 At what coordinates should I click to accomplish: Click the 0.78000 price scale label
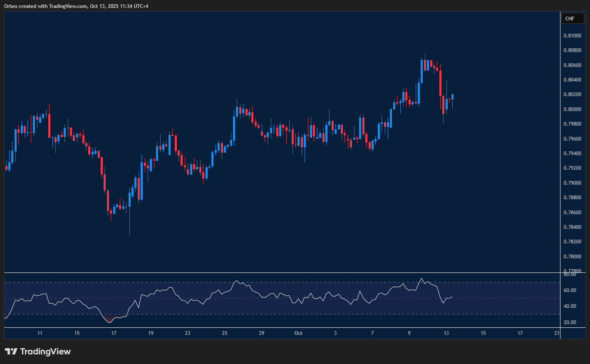(572, 257)
